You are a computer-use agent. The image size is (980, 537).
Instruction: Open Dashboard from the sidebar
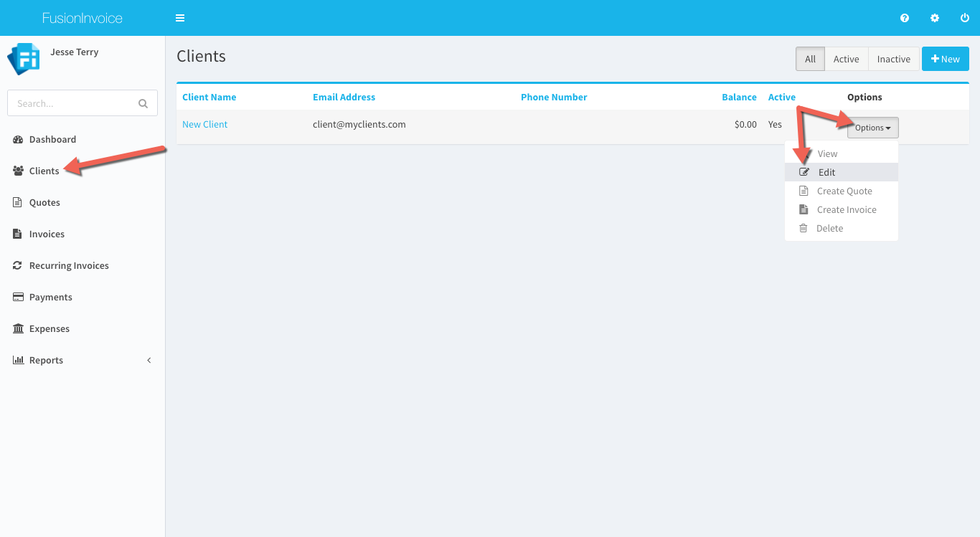[52, 139]
